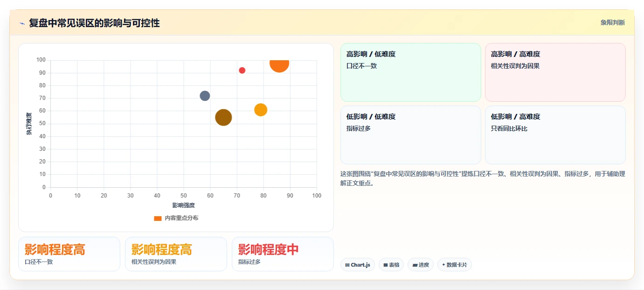
Task: Click the 影响强度 x-axis title
Action: (x=183, y=205)
